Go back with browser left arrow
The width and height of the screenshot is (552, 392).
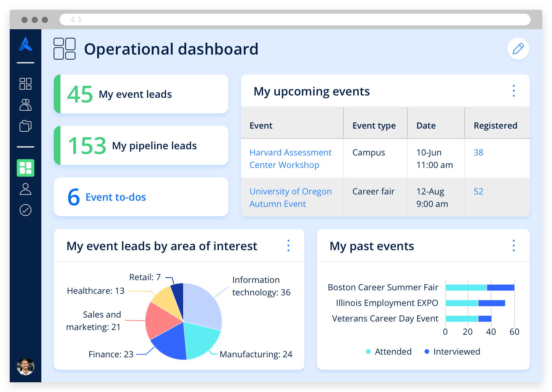coord(73,19)
